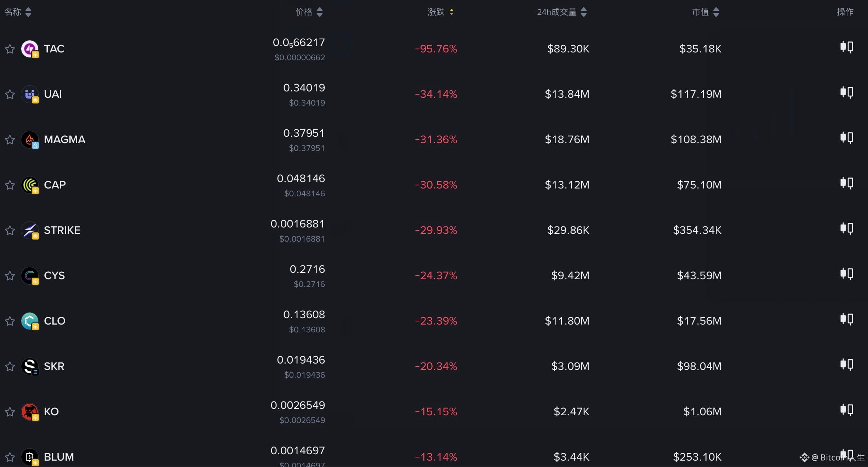Open the candlestick chart icon for TAC
This screenshot has height=467, width=868.
pos(847,47)
